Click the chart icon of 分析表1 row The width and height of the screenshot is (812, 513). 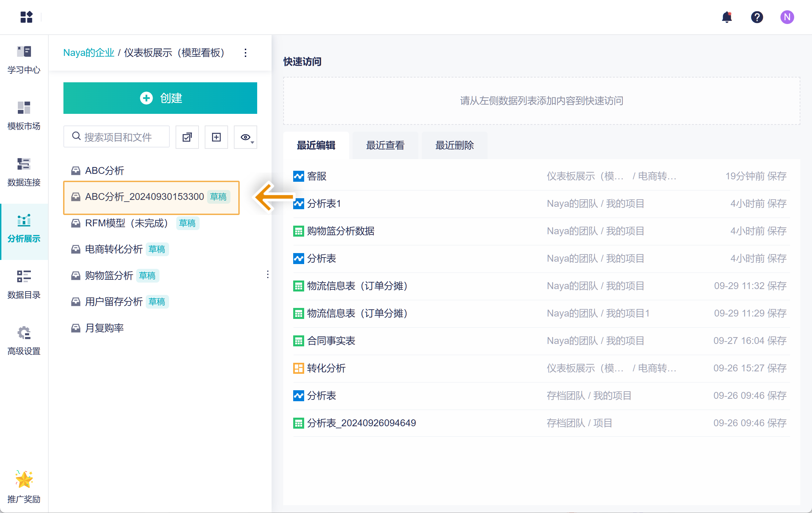(x=298, y=204)
